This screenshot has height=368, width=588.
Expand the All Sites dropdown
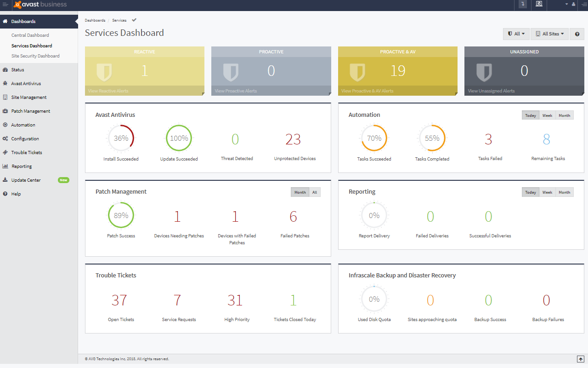click(x=549, y=34)
